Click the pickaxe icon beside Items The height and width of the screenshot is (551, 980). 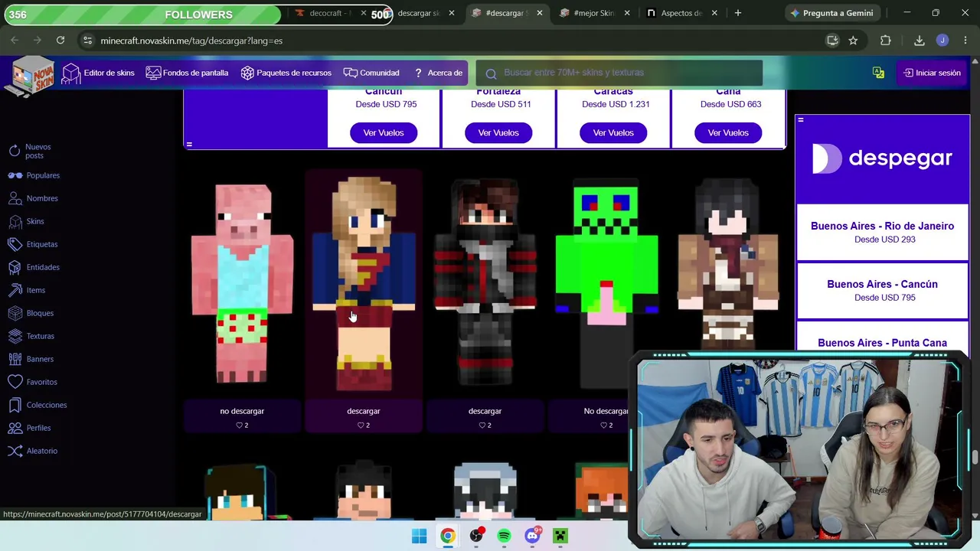[15, 290]
